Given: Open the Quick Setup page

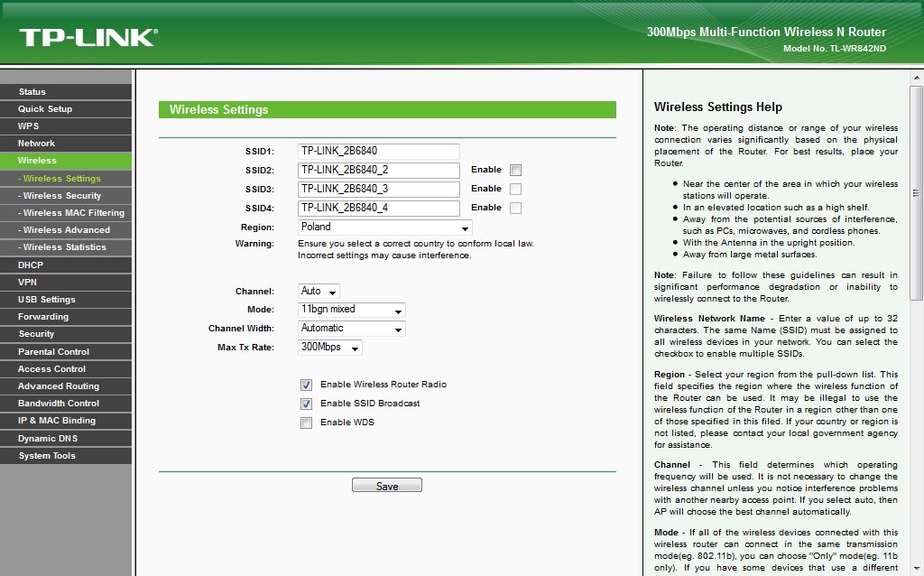Looking at the screenshot, I should coord(65,109).
